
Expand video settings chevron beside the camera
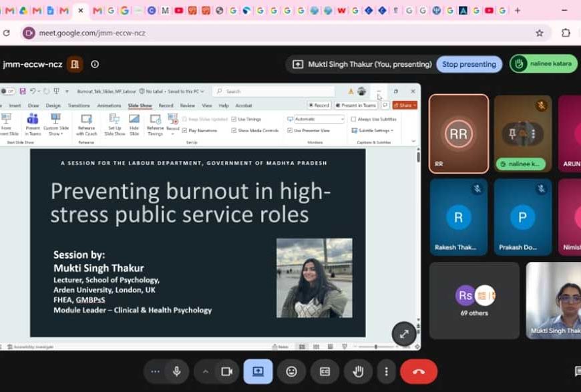point(206,371)
